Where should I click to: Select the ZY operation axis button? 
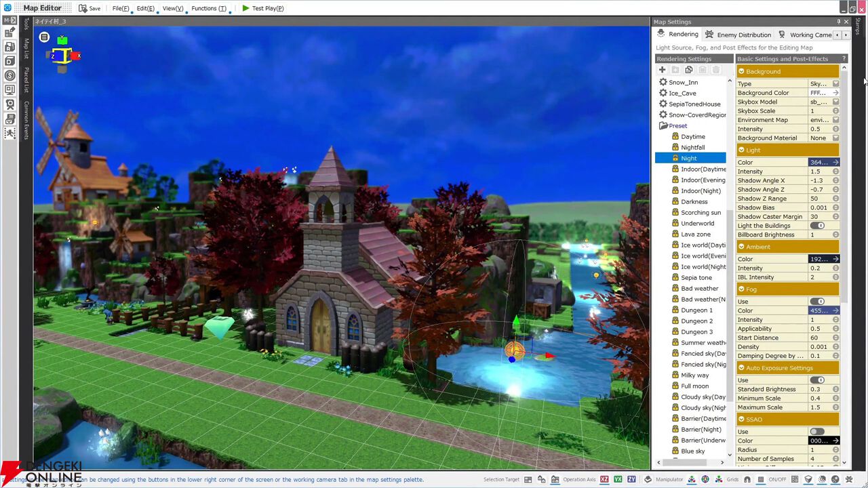pyautogui.click(x=631, y=479)
